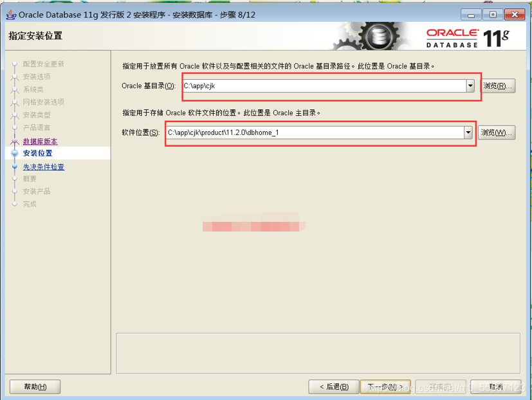The height and width of the screenshot is (400, 532).
Task: Click the node icon next to 完成 step
Action: click(15, 203)
